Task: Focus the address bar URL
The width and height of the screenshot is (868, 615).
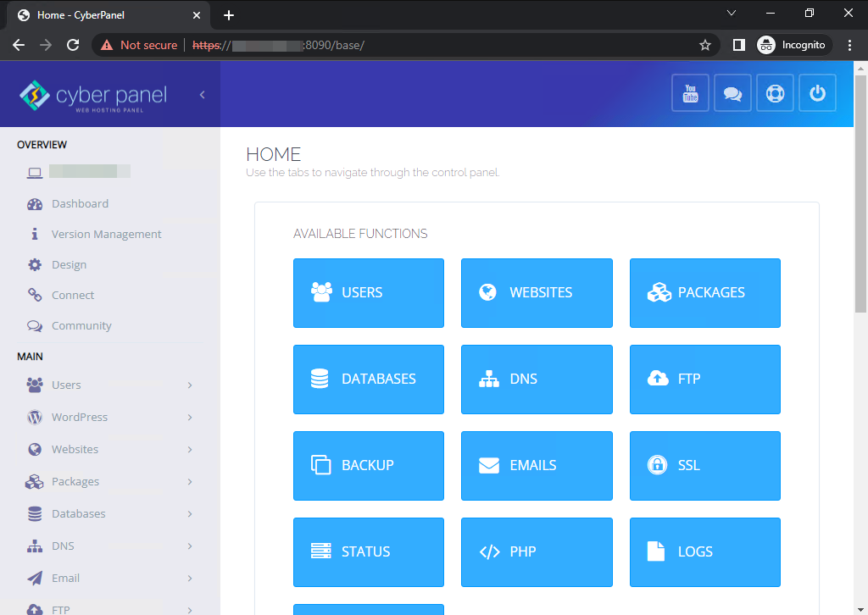Action: click(x=278, y=45)
